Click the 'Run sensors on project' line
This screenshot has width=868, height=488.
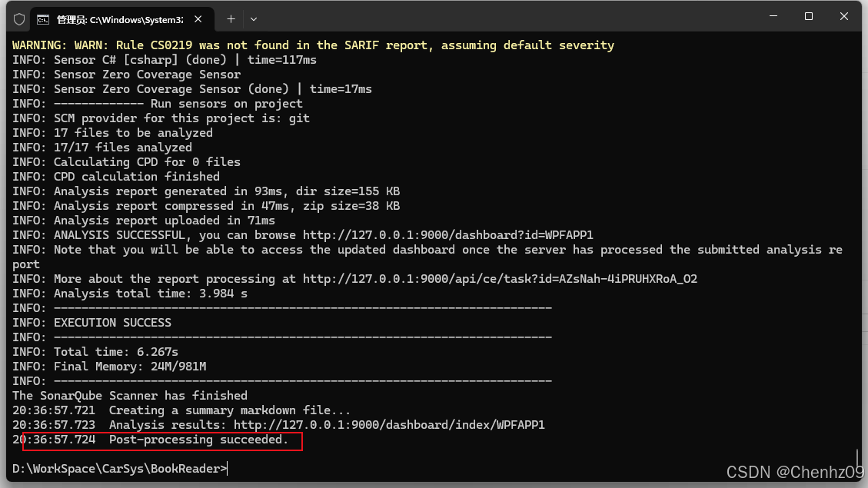(x=158, y=104)
